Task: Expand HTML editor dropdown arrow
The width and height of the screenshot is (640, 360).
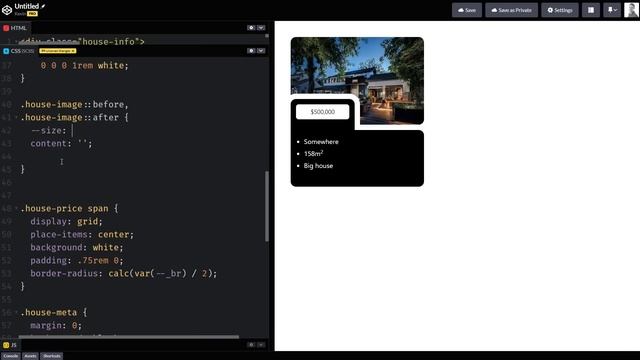Action: [x=261, y=28]
